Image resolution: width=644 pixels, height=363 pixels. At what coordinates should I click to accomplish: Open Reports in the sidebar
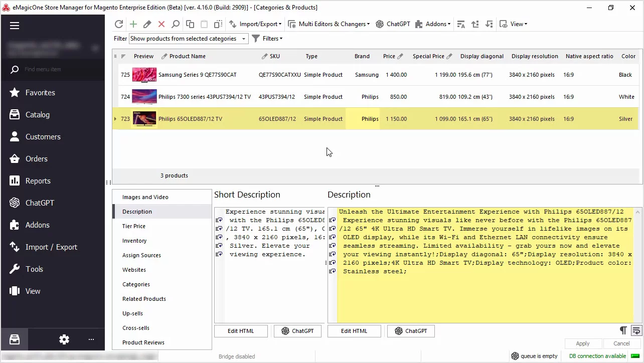(53, 181)
